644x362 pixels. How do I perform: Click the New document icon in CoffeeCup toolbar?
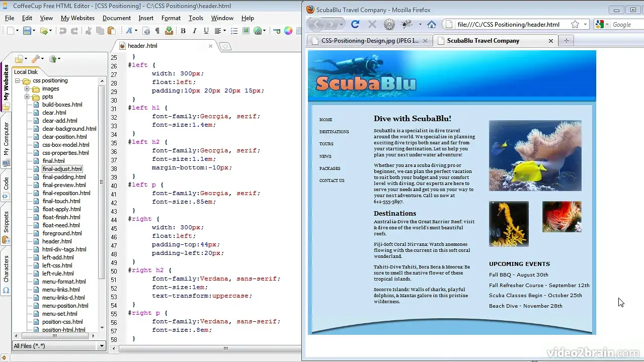click(11, 31)
